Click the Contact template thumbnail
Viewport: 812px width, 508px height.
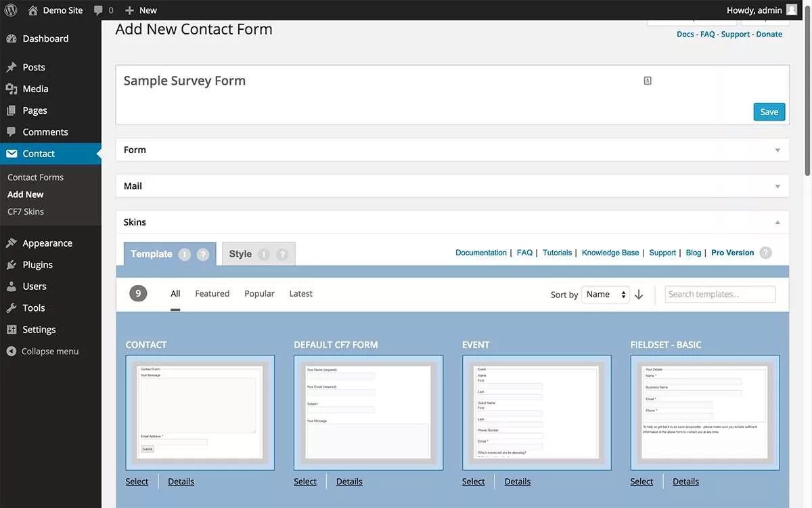click(200, 412)
